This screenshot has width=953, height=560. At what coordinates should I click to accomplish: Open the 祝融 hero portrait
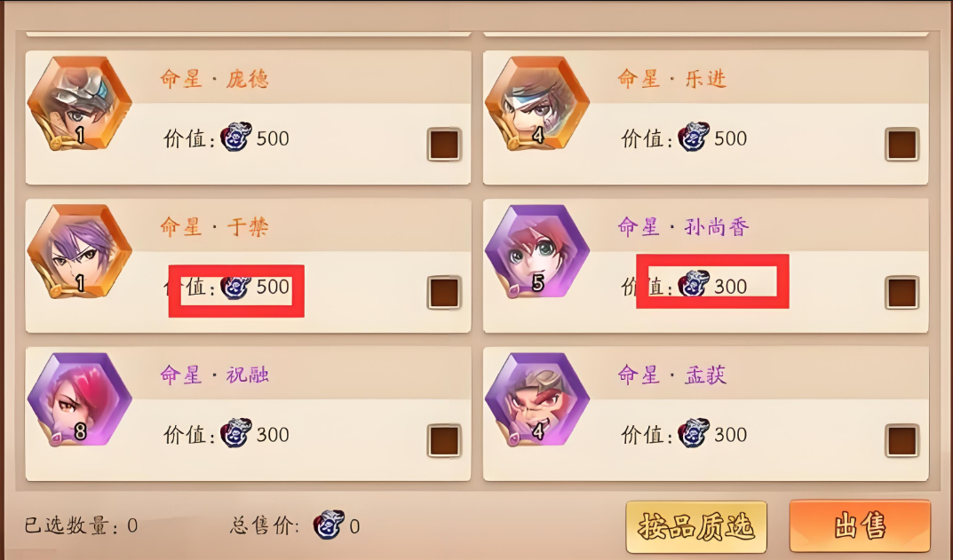[x=80, y=399]
